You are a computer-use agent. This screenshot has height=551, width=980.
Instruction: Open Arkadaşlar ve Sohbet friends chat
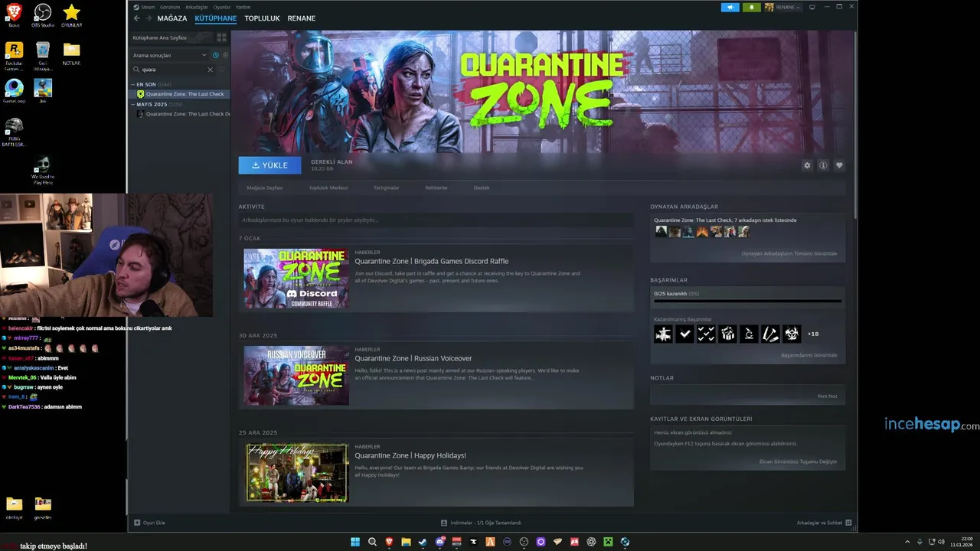pos(824,523)
